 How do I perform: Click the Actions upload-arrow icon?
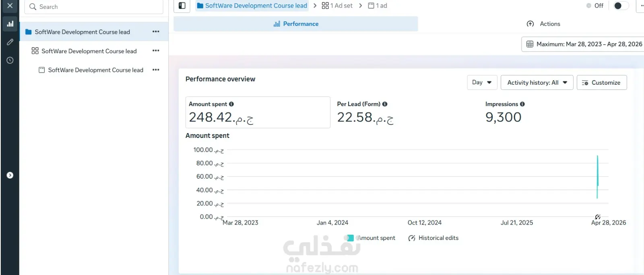point(530,24)
